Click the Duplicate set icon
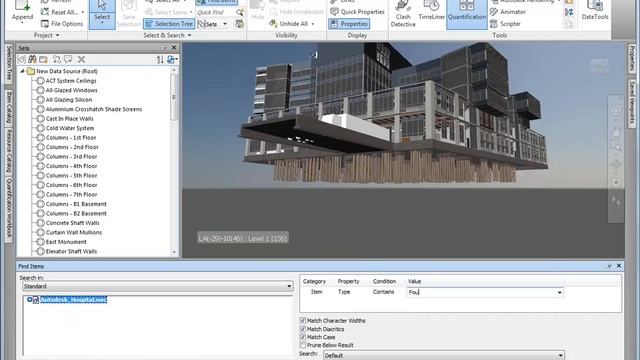 point(56,60)
